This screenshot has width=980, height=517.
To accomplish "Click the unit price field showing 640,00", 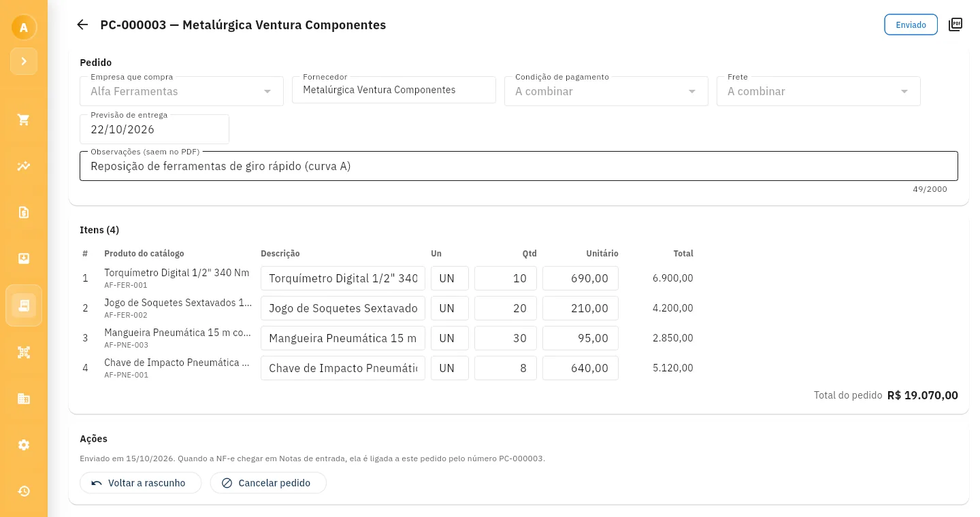I will click(x=581, y=368).
